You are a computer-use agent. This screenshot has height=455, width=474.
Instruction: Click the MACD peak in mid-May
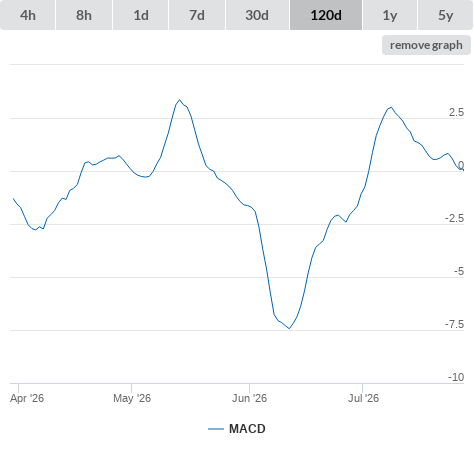click(180, 100)
